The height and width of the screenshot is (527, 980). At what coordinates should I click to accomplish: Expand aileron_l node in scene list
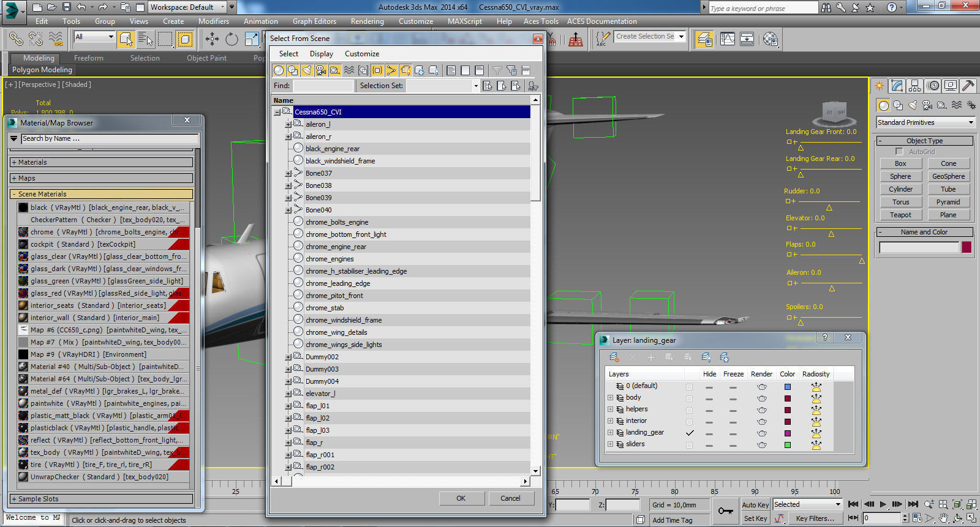288,124
